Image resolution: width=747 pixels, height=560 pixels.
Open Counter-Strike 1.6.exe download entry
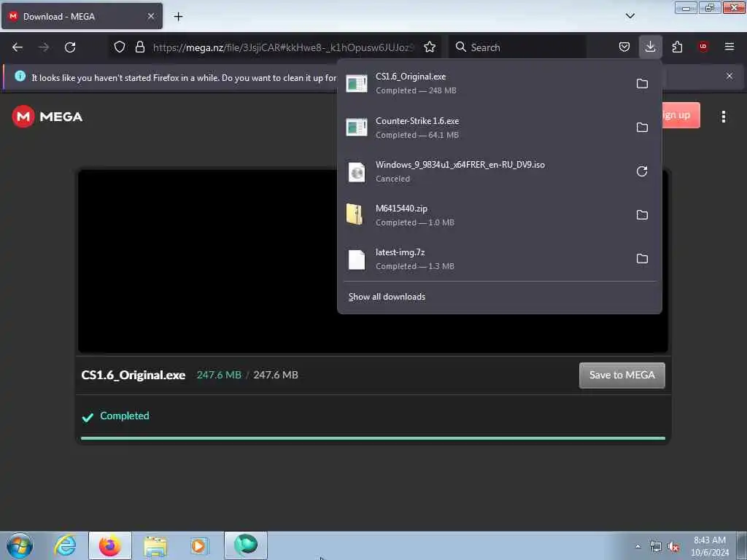(x=484, y=128)
